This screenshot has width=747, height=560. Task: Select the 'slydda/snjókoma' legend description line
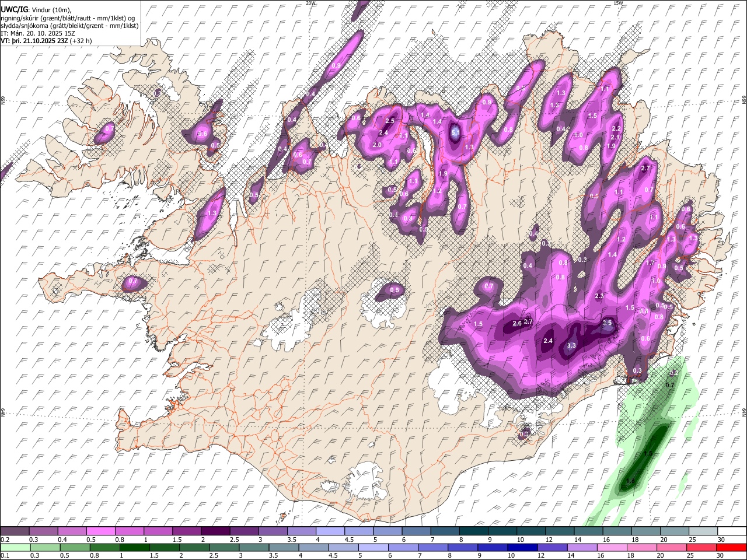[x=69, y=26]
